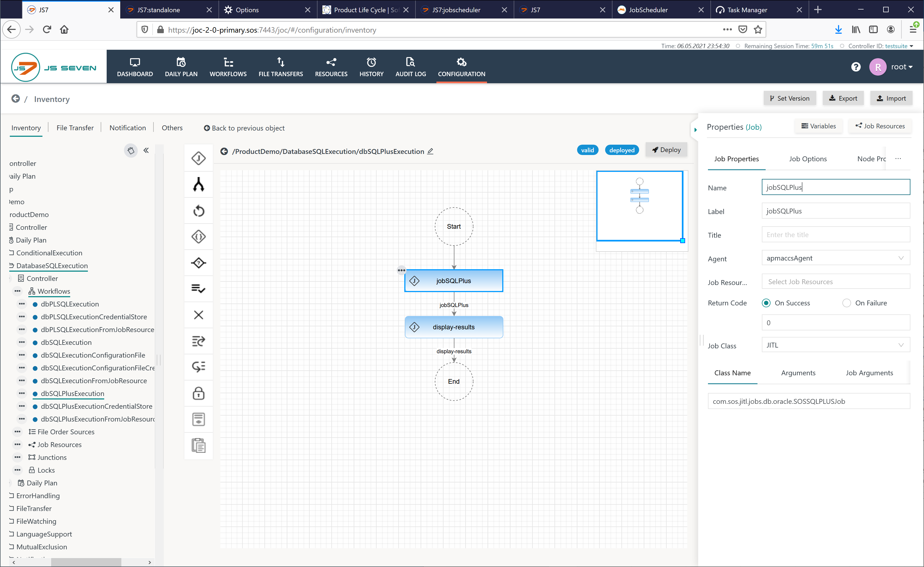Switch to the Job Arguments tab
The image size is (924, 567).
pyautogui.click(x=869, y=373)
